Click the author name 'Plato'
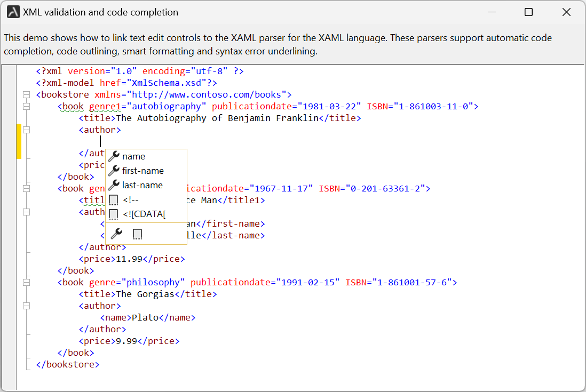Image resolution: width=586 pixels, height=392 pixels. coord(145,318)
